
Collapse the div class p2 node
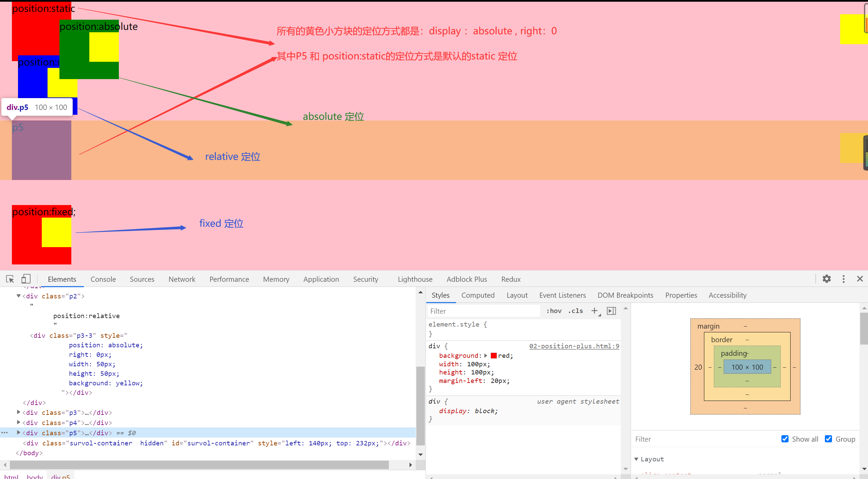[19, 296]
